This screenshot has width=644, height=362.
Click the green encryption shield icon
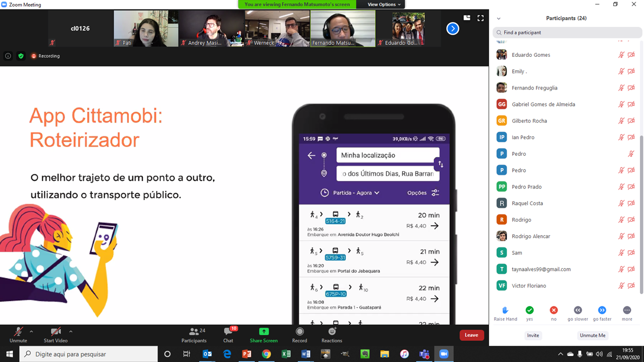(x=21, y=56)
